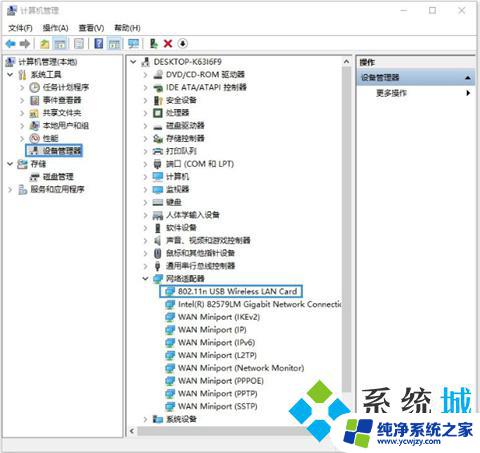Collapse the DESKTOP-K63I6F9 root node
The width and height of the screenshot is (480, 453).
click(x=133, y=62)
